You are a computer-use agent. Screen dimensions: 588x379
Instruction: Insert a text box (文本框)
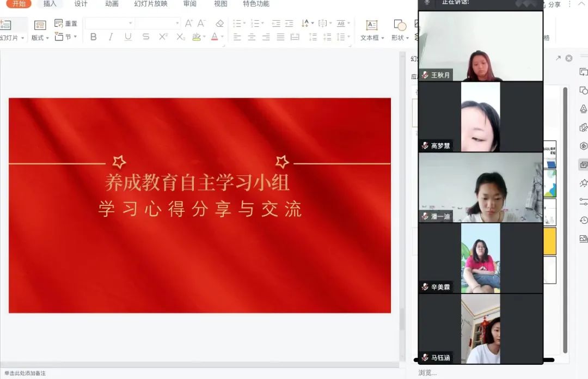(x=372, y=30)
